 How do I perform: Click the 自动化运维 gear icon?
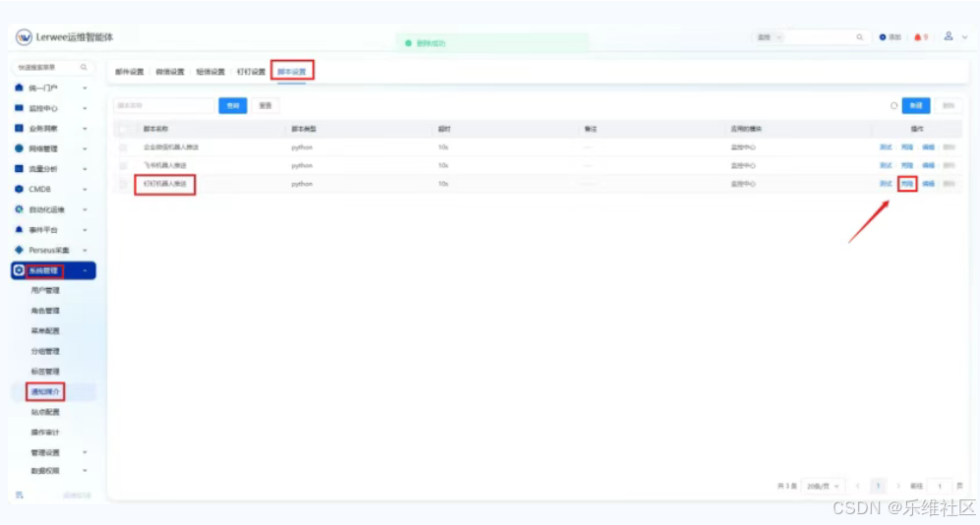(19, 209)
